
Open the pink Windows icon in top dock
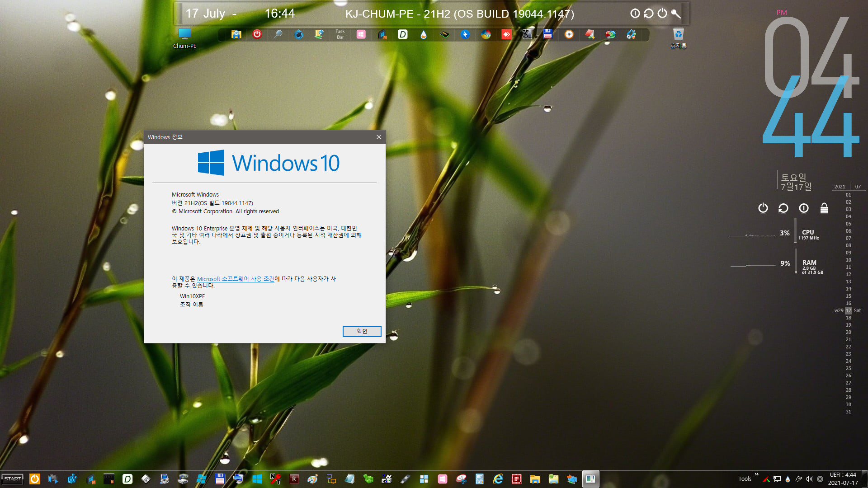pyautogui.click(x=361, y=34)
